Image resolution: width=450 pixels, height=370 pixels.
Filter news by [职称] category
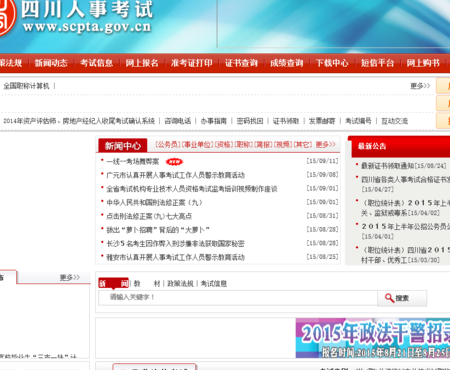244,145
